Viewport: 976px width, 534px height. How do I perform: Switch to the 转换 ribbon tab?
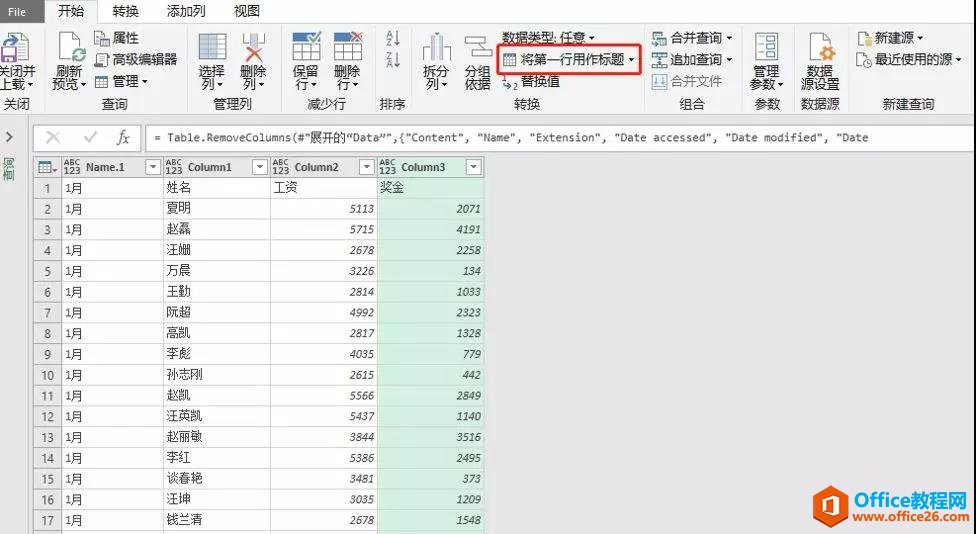coord(126,11)
